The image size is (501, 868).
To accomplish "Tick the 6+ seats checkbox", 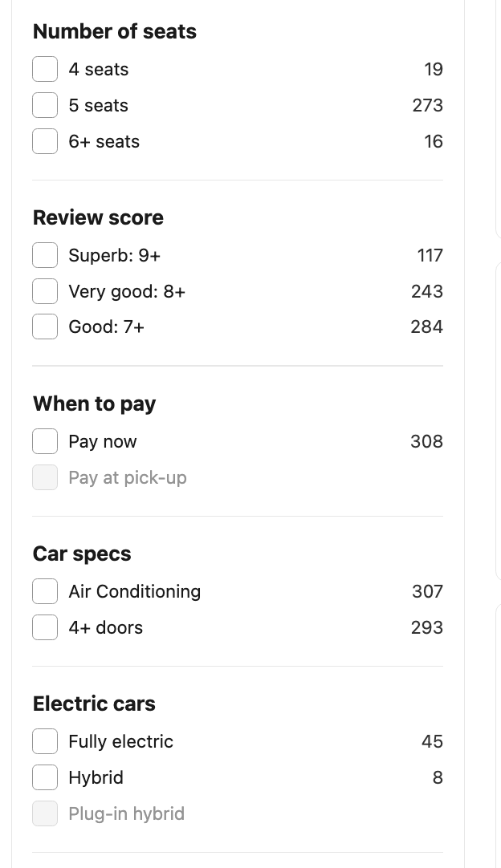I will [45, 141].
